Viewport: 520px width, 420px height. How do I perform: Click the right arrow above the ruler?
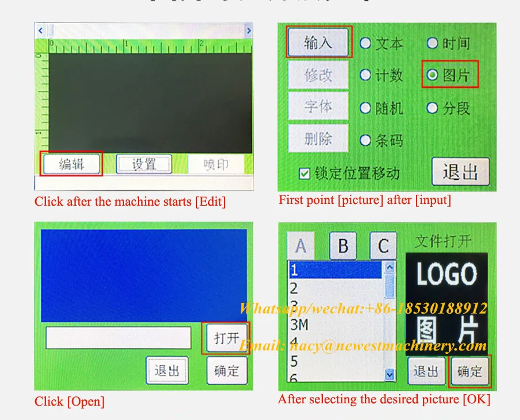coord(248,31)
